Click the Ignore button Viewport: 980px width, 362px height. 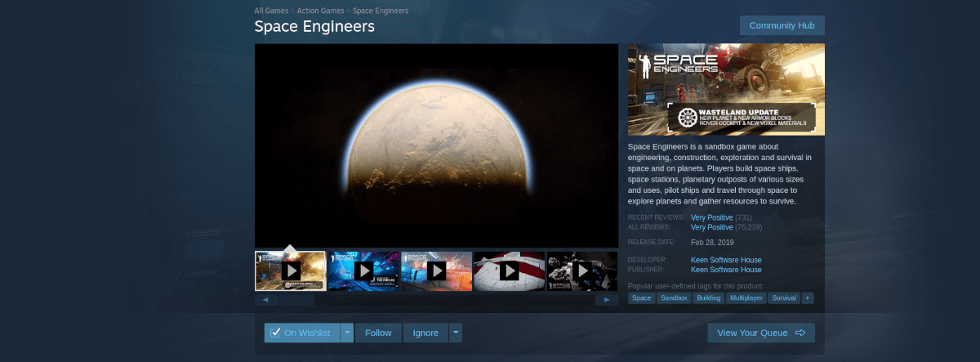[x=425, y=333]
